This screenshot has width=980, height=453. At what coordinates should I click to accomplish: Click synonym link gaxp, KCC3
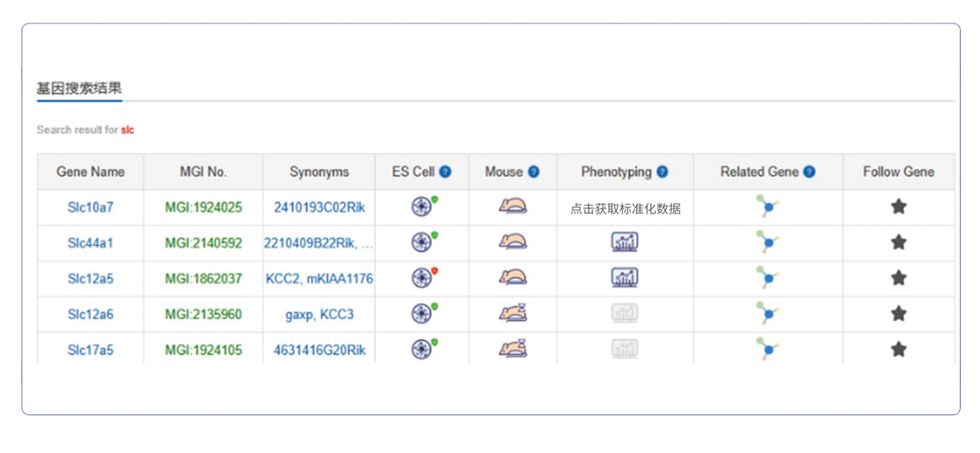tap(319, 315)
